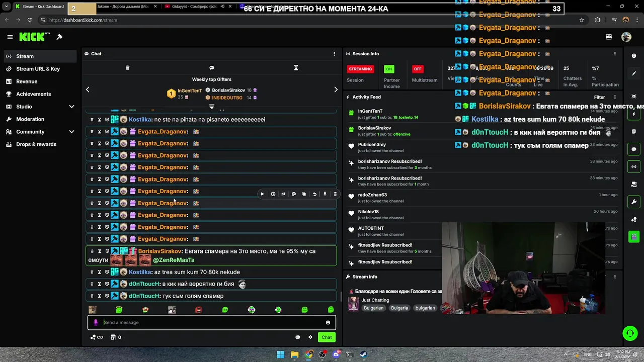Click the Just Chatting category
The height and width of the screenshot is (362, 644).
pos(375,300)
